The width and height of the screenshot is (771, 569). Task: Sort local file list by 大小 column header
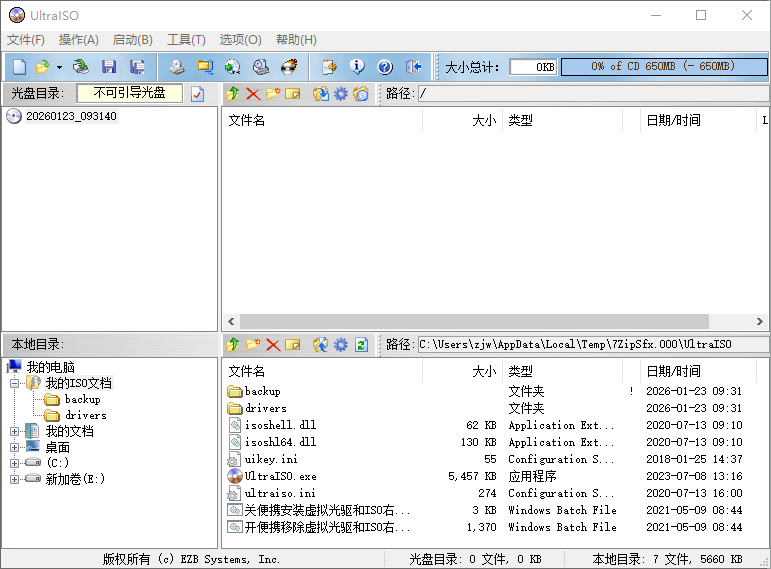pyautogui.click(x=462, y=371)
